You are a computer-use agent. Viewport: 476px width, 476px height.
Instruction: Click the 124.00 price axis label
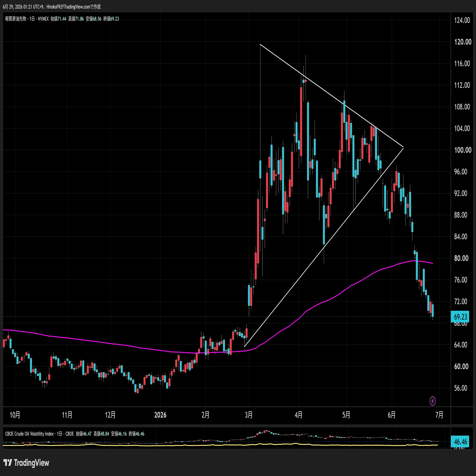tap(462, 20)
